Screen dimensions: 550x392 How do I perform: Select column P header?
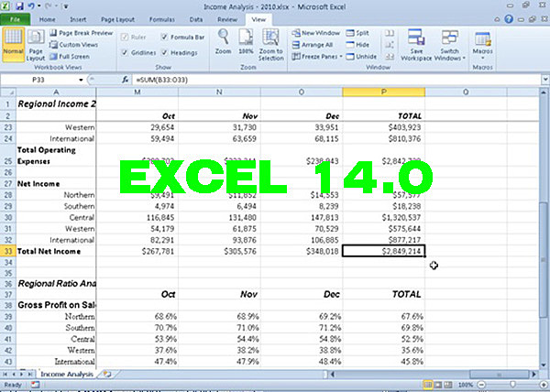[384, 93]
